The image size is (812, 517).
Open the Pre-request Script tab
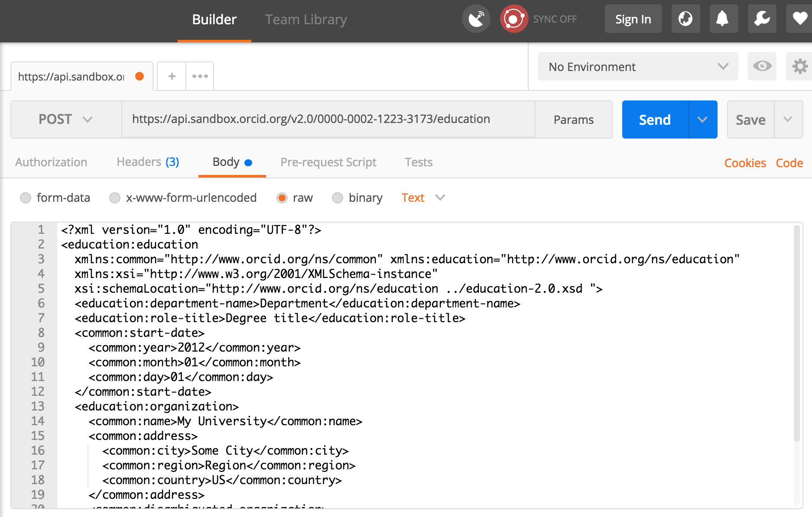pyautogui.click(x=328, y=162)
